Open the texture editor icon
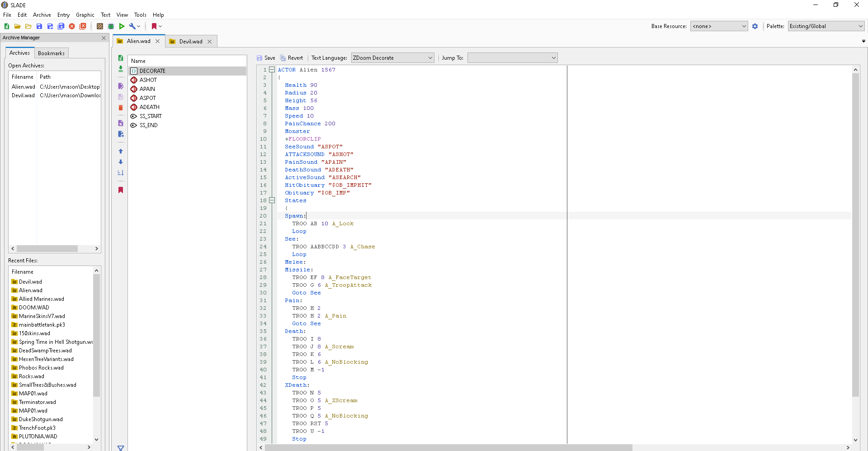 [x=100, y=26]
